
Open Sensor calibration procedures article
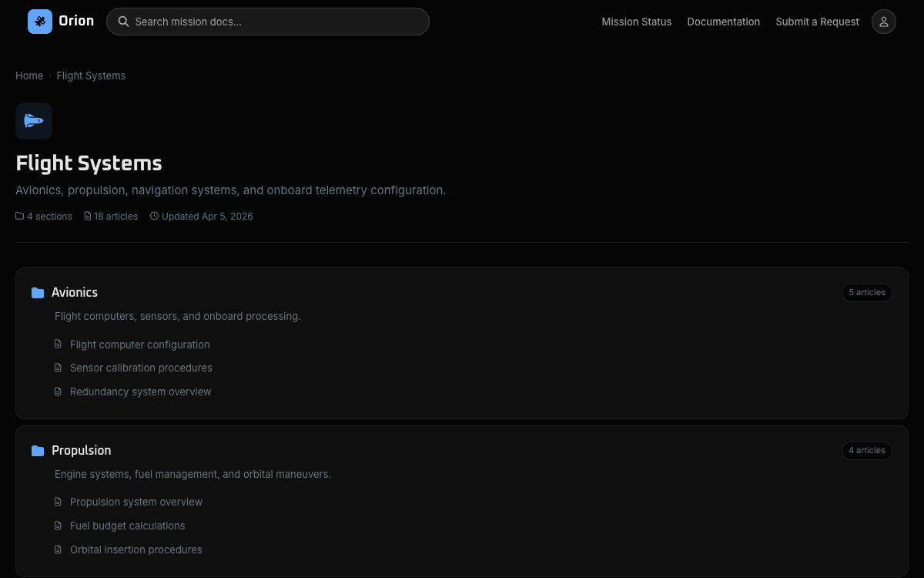coord(141,368)
